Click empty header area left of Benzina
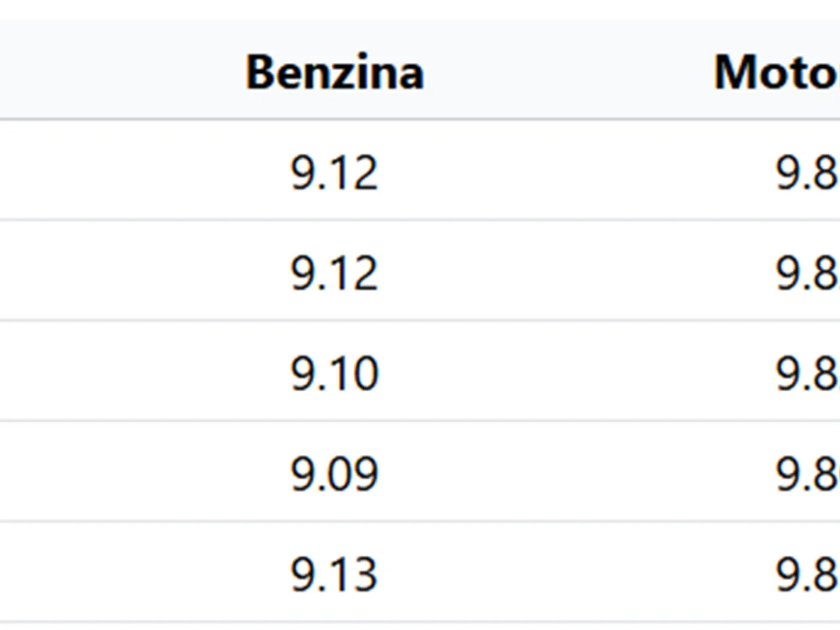 [105, 71]
